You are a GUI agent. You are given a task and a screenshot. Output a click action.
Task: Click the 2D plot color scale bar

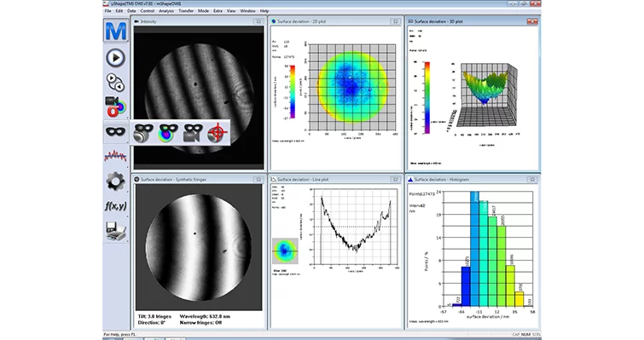pos(293,91)
